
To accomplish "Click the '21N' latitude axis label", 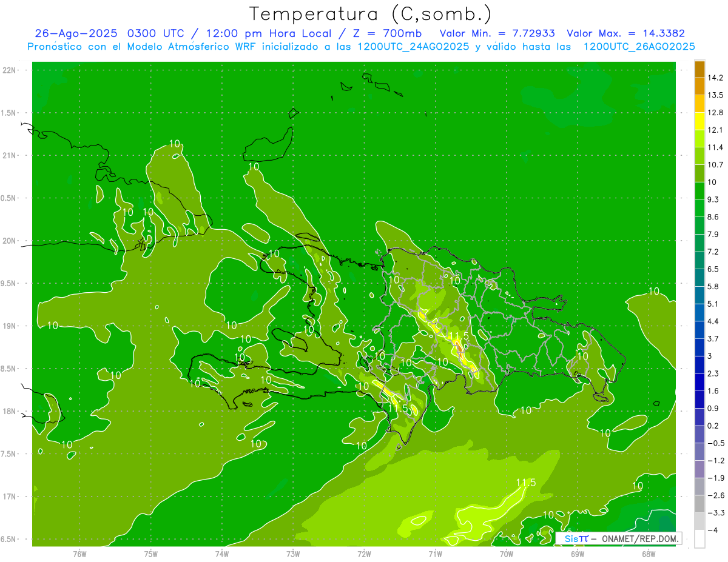I will tap(9, 156).
